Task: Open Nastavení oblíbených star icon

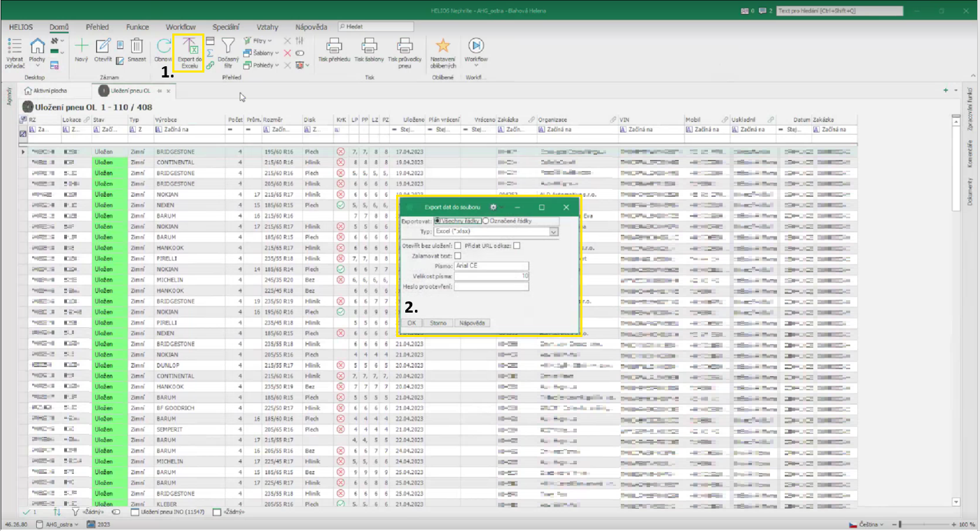Action: (442, 47)
